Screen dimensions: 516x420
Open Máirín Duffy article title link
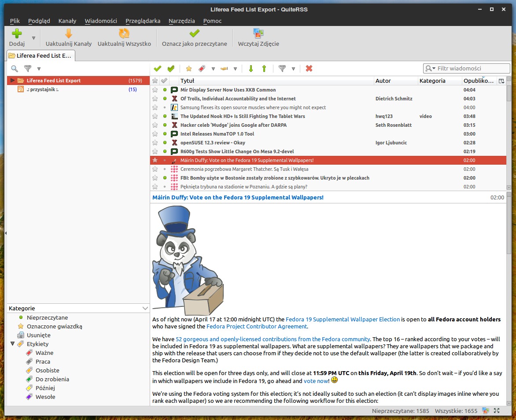pos(238,198)
